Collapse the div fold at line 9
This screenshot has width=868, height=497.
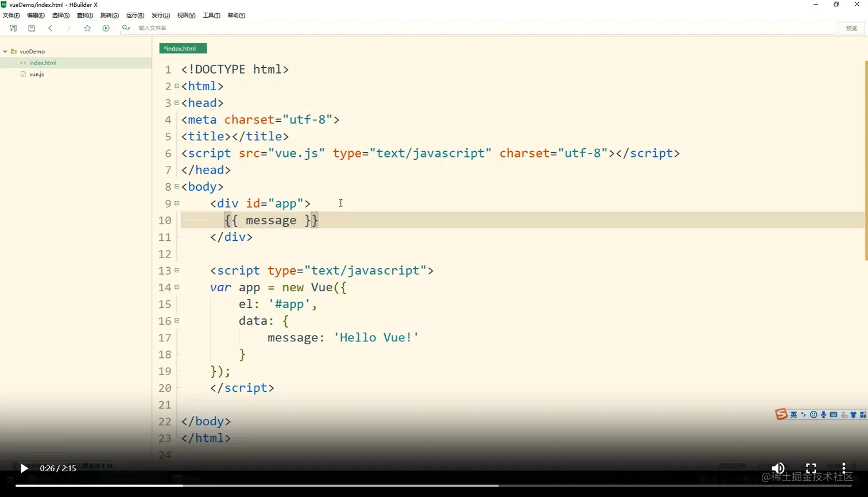(x=177, y=203)
